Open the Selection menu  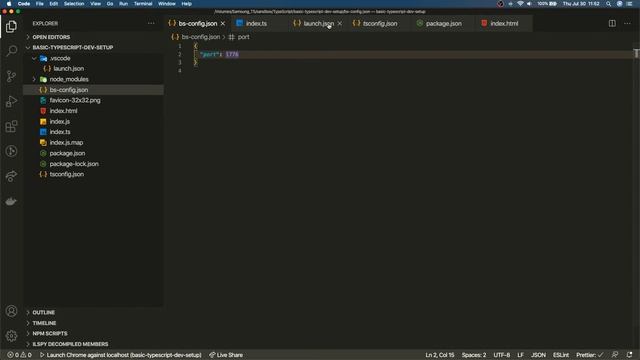coord(74,4)
